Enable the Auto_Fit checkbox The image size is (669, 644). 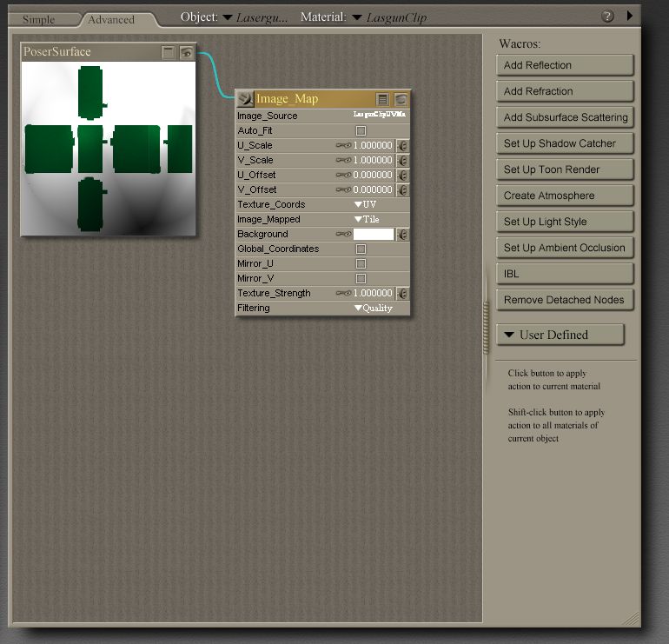[361, 130]
